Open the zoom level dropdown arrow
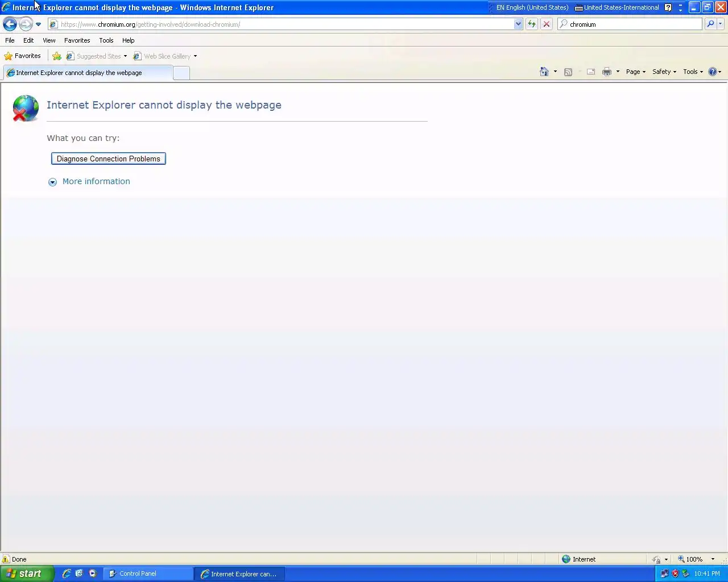The image size is (728, 582). (713, 559)
